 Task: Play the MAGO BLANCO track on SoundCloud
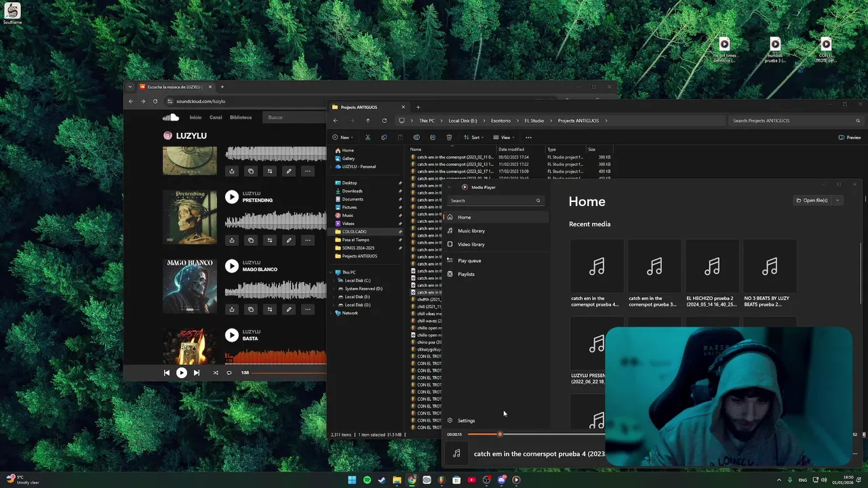pyautogui.click(x=232, y=266)
